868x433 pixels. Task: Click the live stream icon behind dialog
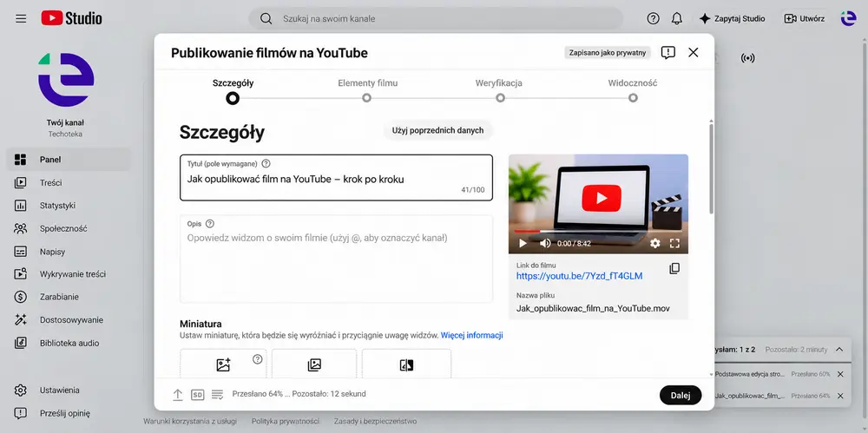(x=748, y=58)
